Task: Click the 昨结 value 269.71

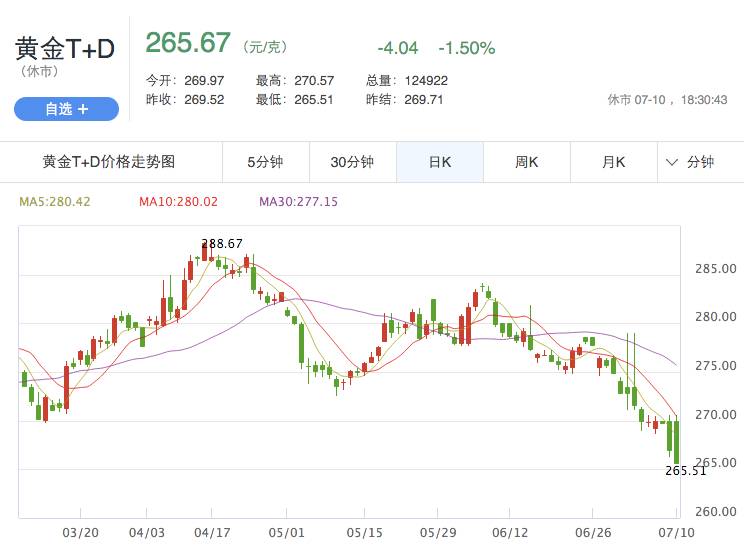Action: 424,100
